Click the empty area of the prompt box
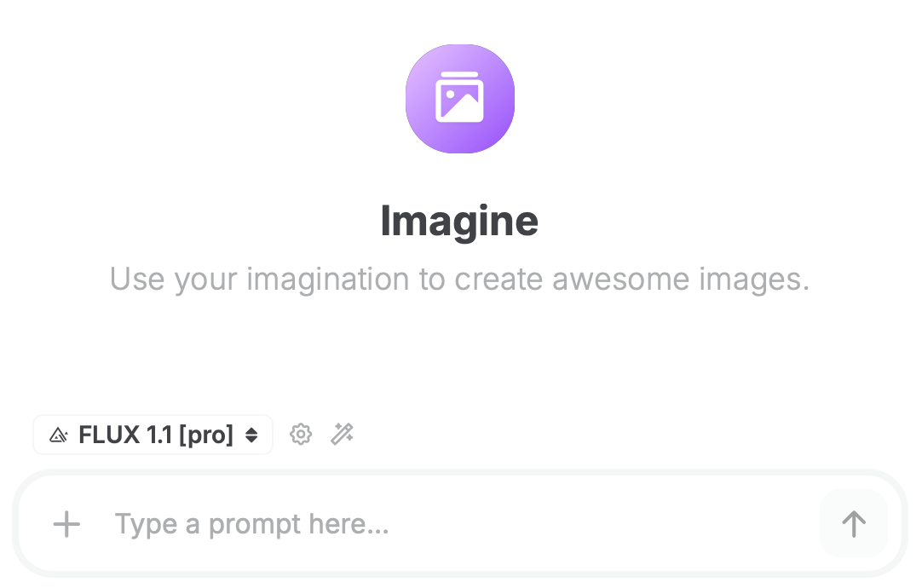The height and width of the screenshot is (588, 922). (596, 524)
